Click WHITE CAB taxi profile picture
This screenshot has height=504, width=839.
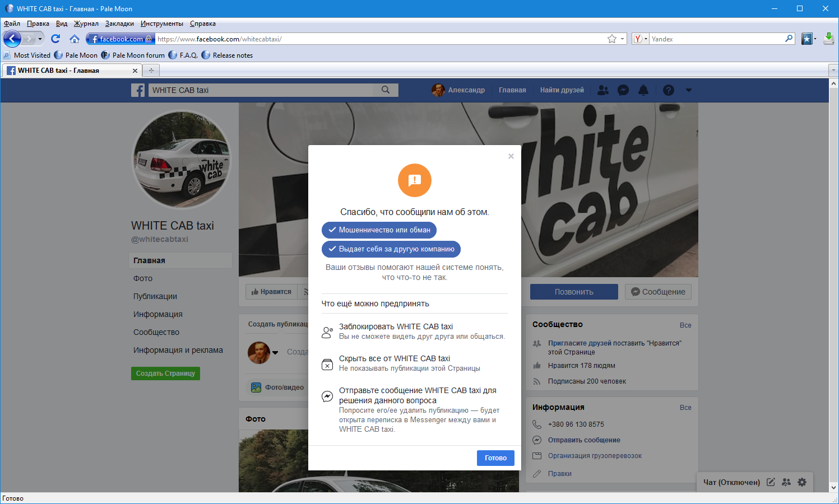[181, 160]
